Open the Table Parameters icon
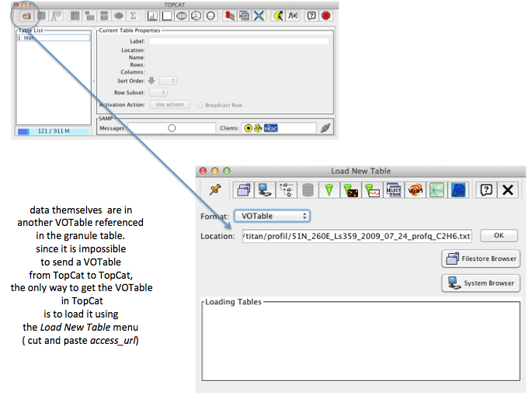This screenshot has width=532, height=399. point(89,16)
